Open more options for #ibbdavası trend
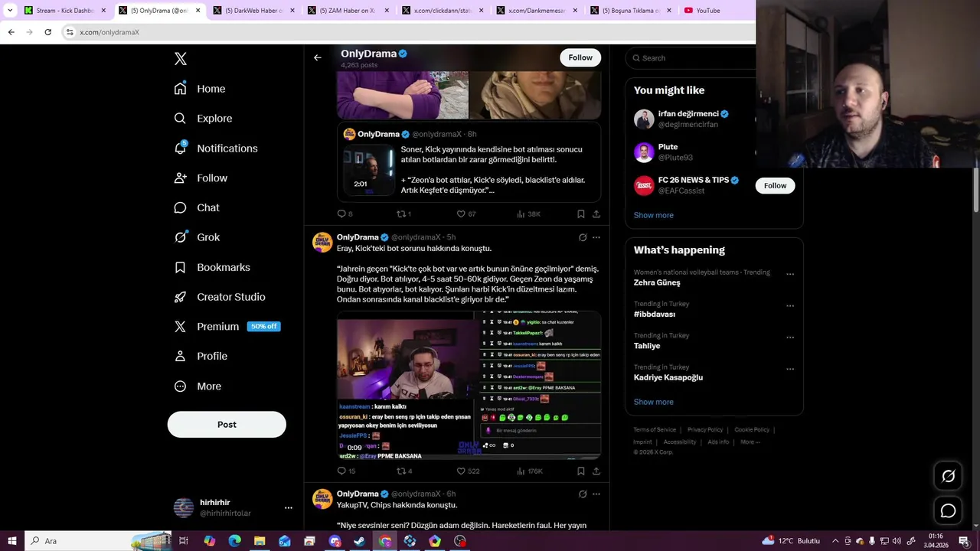This screenshot has width=980, height=551. (790, 306)
